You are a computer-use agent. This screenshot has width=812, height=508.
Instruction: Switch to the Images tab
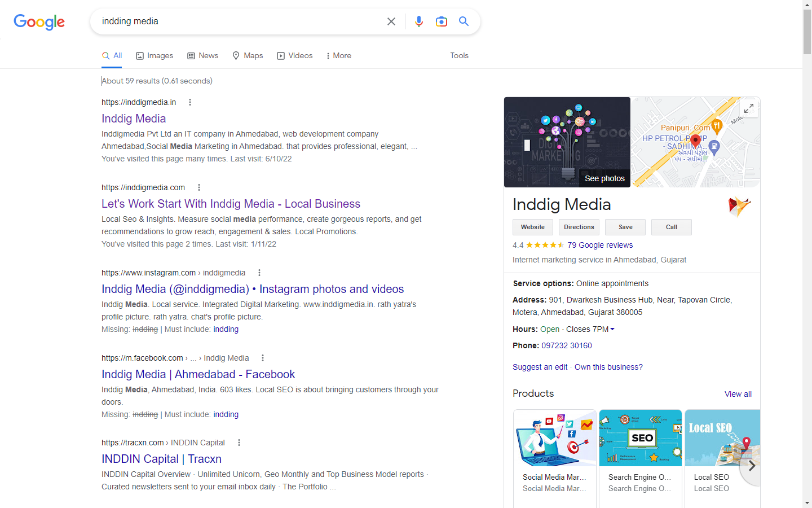155,55
